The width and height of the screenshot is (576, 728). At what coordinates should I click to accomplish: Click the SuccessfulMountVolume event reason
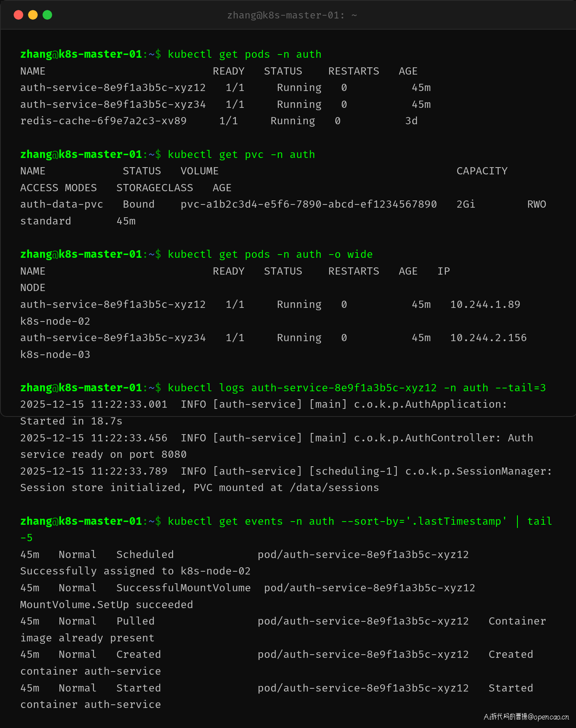[x=183, y=588]
